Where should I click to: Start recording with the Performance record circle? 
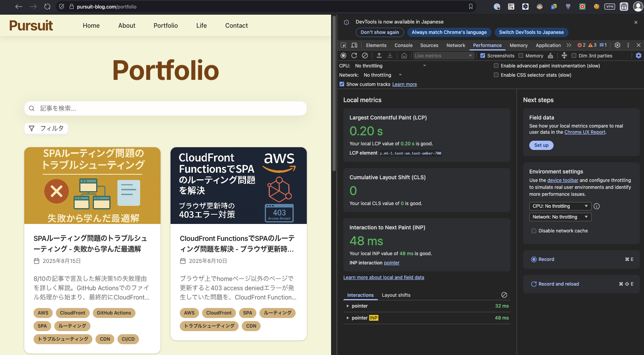click(343, 56)
